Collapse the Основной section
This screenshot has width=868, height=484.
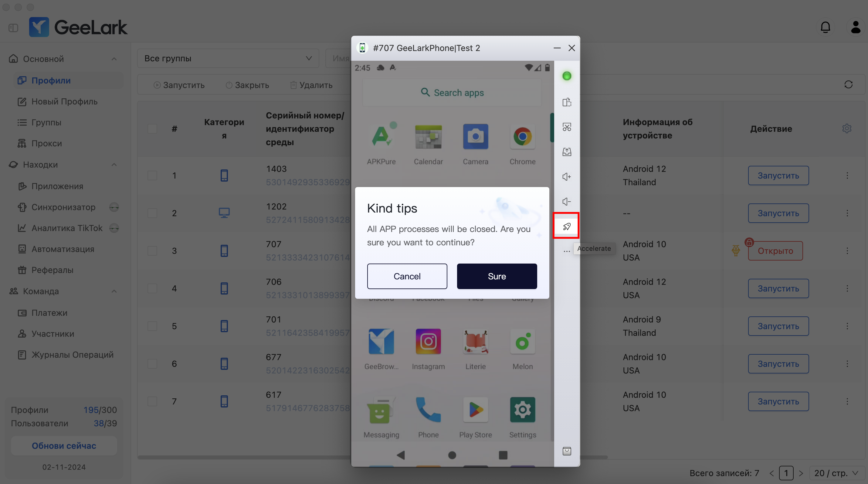tap(114, 59)
